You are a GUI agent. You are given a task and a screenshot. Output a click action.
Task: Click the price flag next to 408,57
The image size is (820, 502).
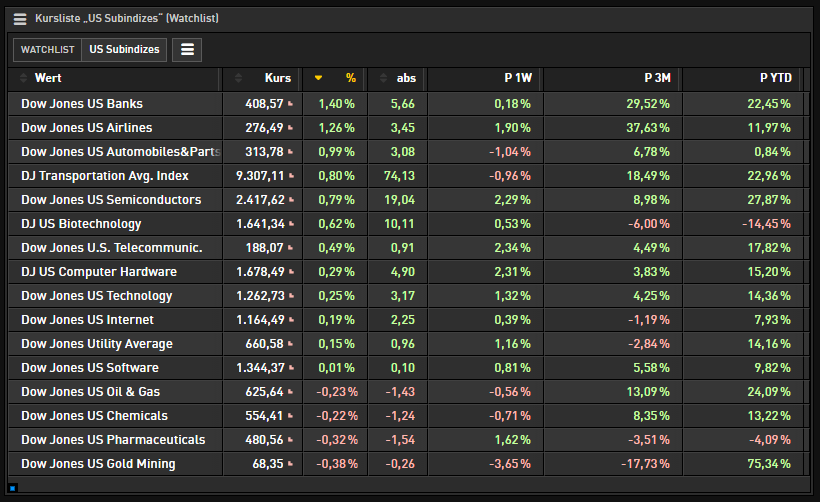pyautogui.click(x=290, y=104)
